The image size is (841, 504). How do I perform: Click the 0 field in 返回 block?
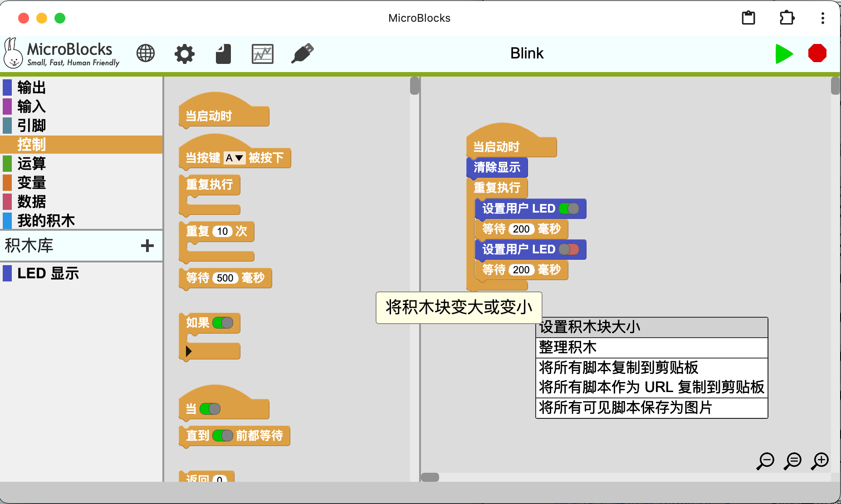click(x=220, y=478)
